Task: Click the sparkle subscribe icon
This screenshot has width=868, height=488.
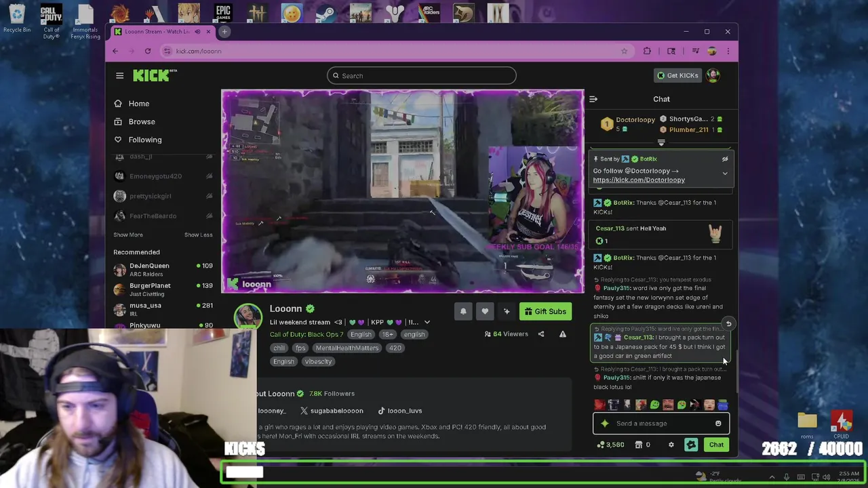Action: pyautogui.click(x=506, y=311)
